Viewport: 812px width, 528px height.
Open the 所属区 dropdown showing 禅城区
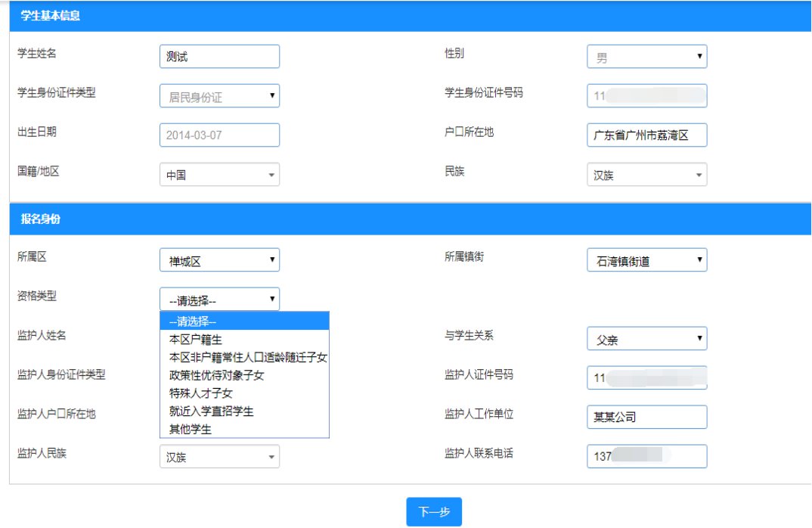tap(219, 260)
